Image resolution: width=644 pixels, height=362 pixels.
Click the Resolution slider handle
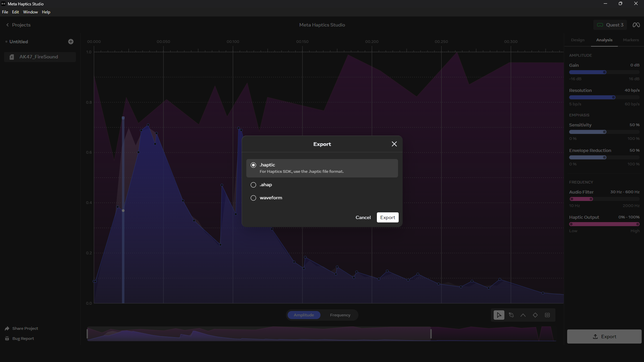(613, 97)
